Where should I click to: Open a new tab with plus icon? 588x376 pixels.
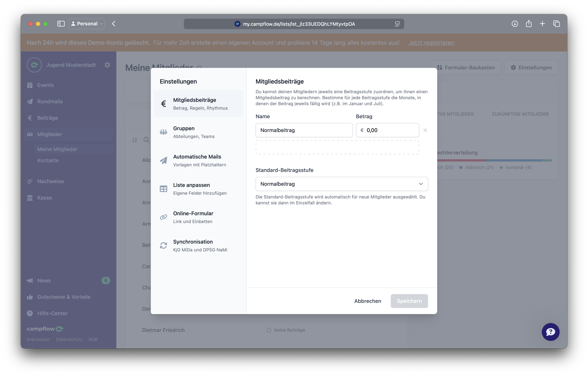coord(542,24)
